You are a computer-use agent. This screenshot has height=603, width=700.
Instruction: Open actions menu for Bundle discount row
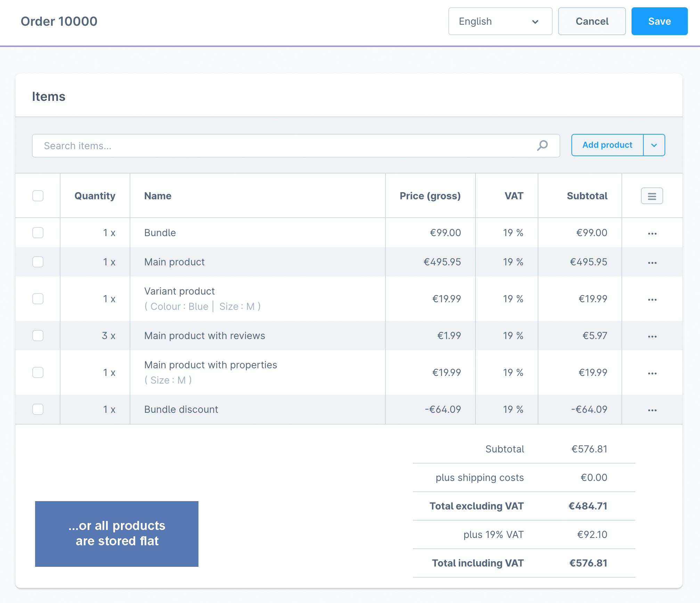tap(652, 410)
